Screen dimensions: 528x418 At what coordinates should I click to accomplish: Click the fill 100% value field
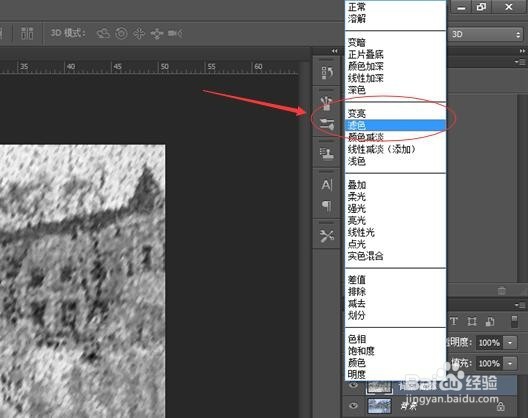[489, 363]
